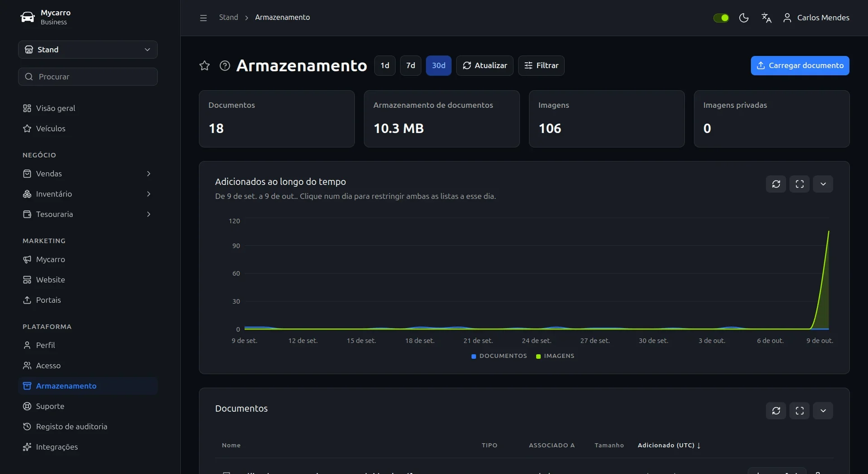Viewport: 868px width, 474px height.
Task: Sort by Adicionado (UTC) column
Action: tap(669, 446)
